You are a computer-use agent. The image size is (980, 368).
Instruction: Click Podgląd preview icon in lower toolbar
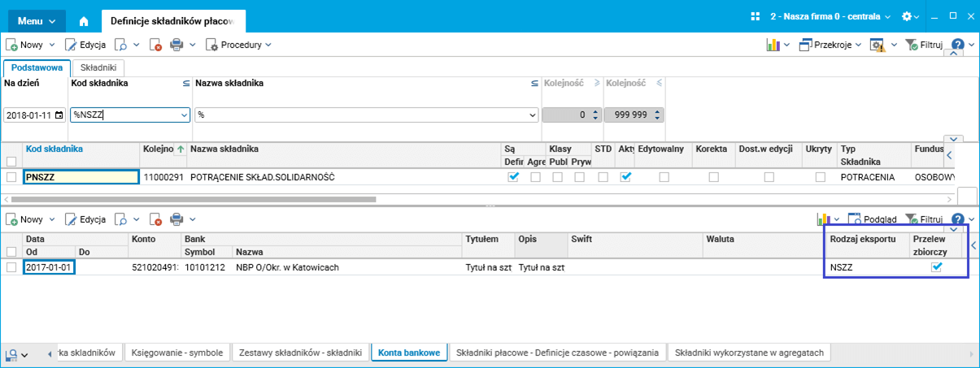coord(873,219)
